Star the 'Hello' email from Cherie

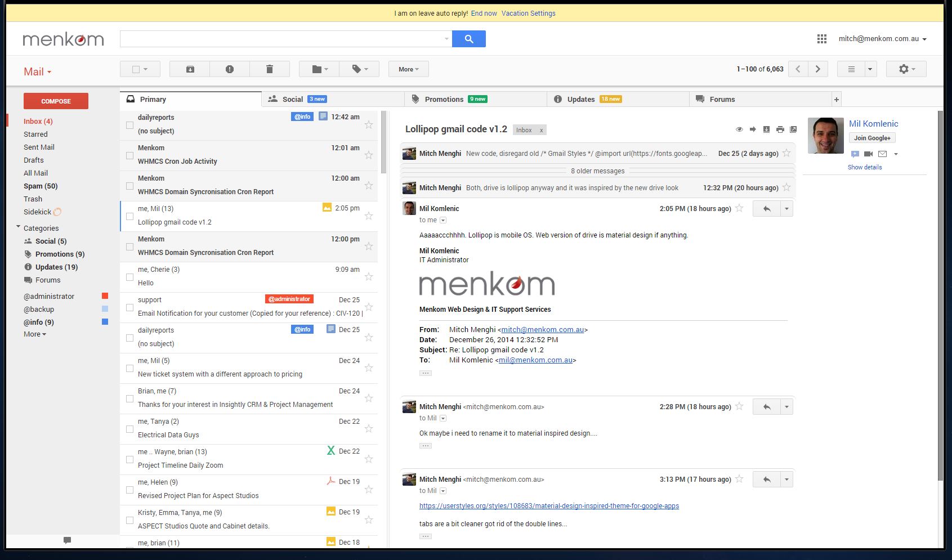369,276
